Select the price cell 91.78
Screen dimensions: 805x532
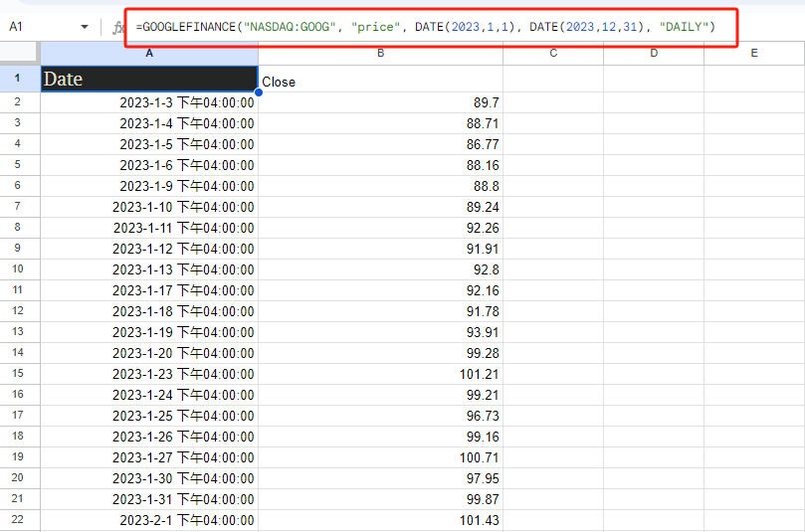tap(380, 311)
